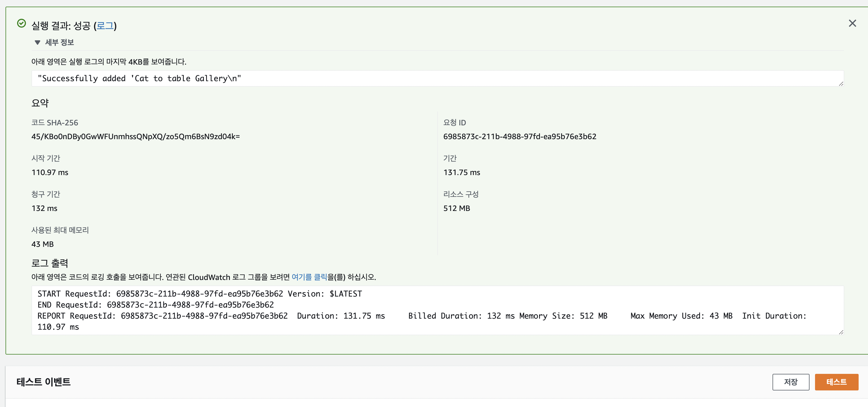Click the last 4KB log description text
The height and width of the screenshot is (407, 868).
point(109,62)
